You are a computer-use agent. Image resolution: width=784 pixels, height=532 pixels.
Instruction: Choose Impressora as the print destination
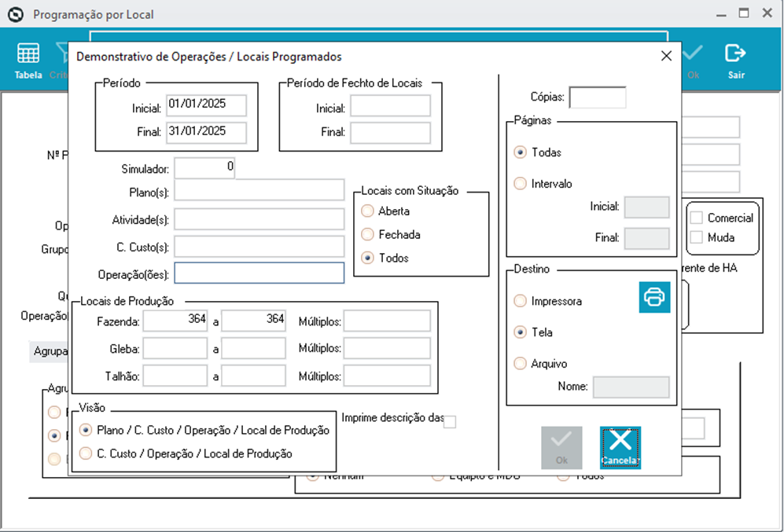click(520, 300)
